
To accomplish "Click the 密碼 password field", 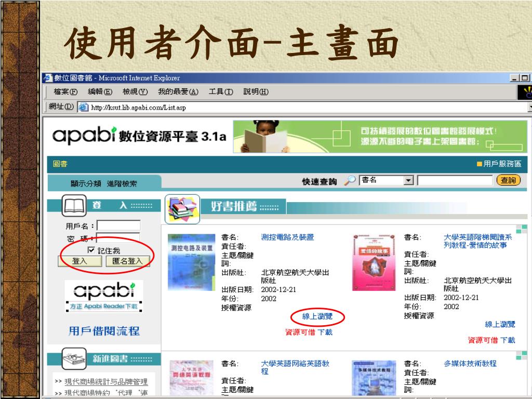I will point(118,237).
